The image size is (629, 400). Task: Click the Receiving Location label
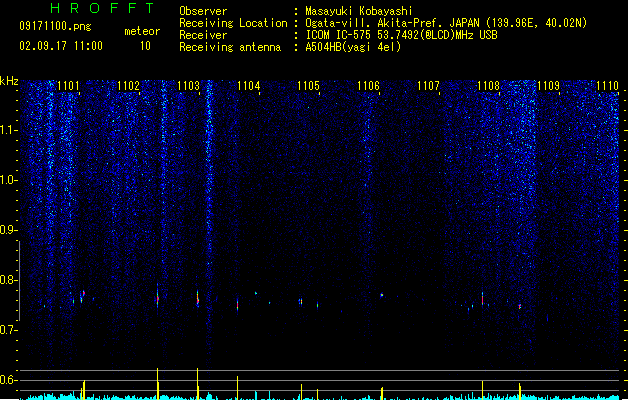pos(233,23)
